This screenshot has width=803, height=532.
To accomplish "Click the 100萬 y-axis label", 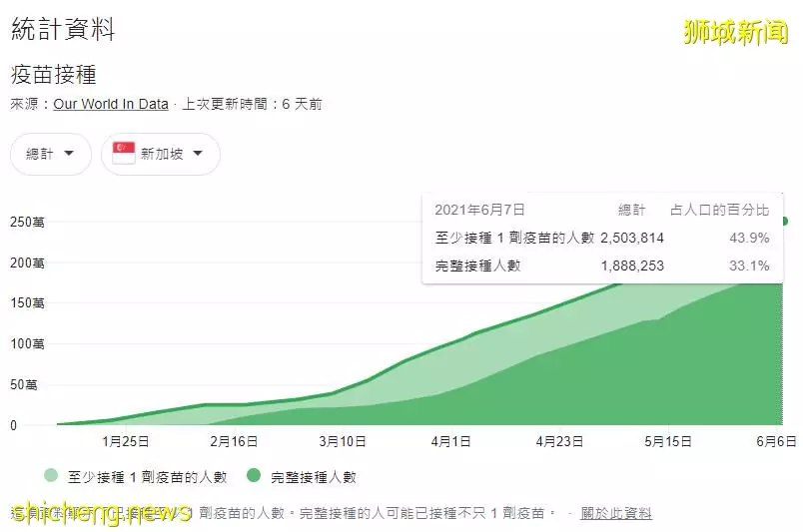I will pyautogui.click(x=27, y=343).
